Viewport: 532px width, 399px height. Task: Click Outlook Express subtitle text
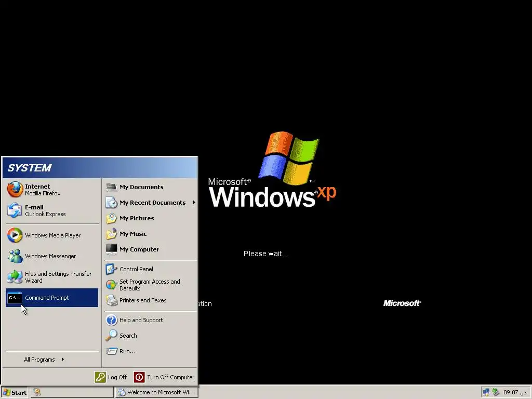(x=46, y=214)
